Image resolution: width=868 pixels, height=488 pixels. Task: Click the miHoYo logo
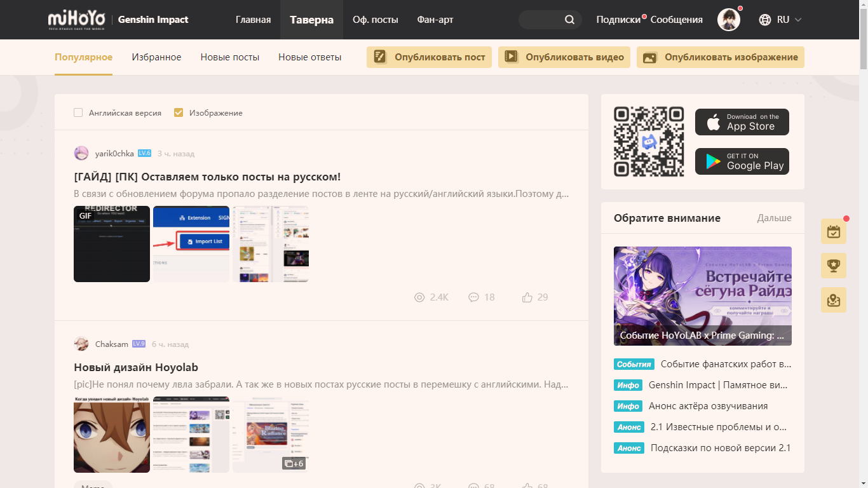click(x=77, y=20)
